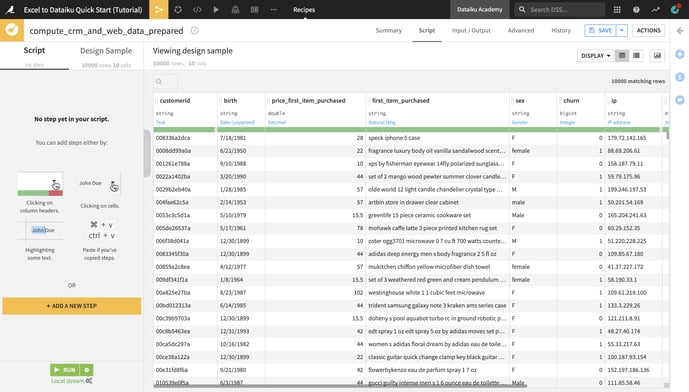689x392 pixels.
Task: Open the DISPLAY dropdown
Action: tap(595, 55)
